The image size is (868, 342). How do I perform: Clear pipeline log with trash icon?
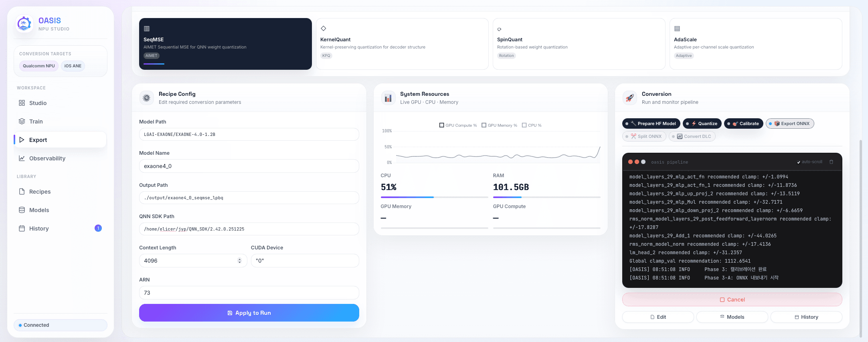pyautogui.click(x=832, y=162)
